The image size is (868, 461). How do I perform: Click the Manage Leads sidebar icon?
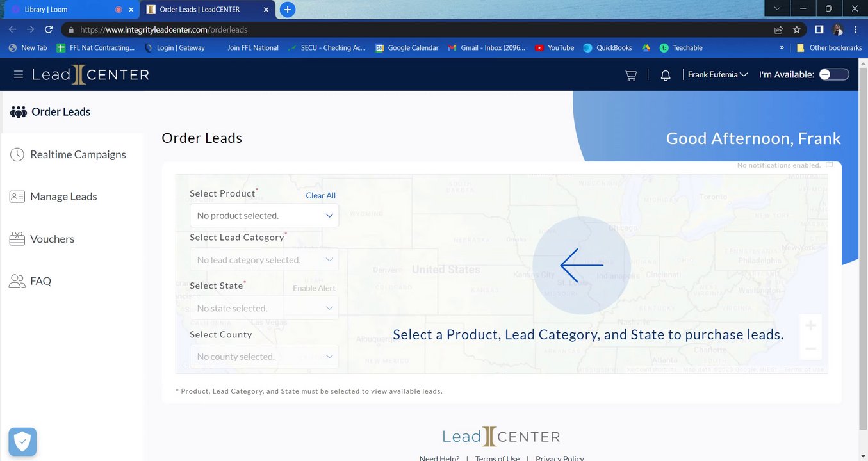tap(17, 197)
